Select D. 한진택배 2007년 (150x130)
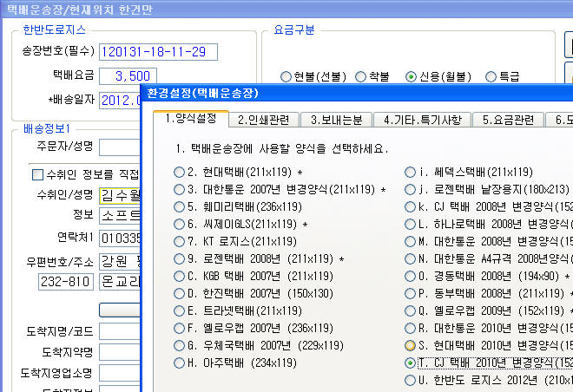Screen dimensions: 573x392 point(179,293)
